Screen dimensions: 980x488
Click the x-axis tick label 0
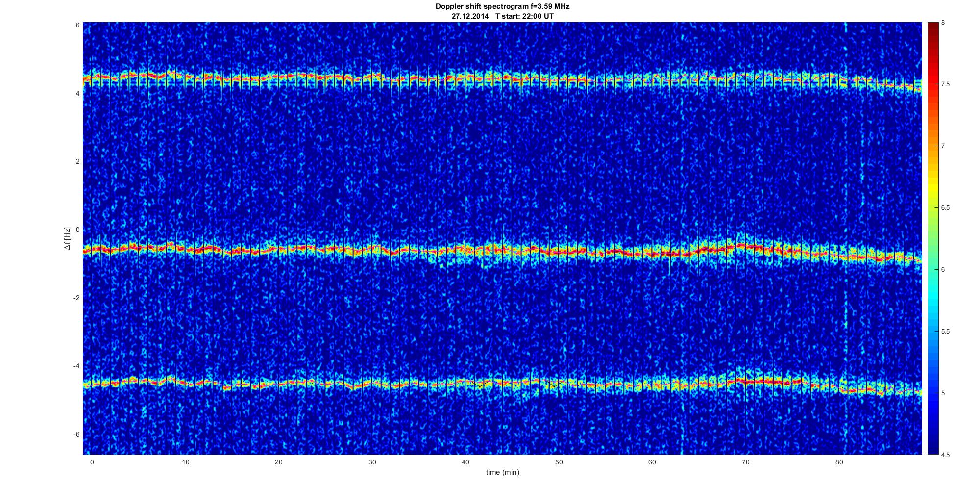(x=92, y=462)
